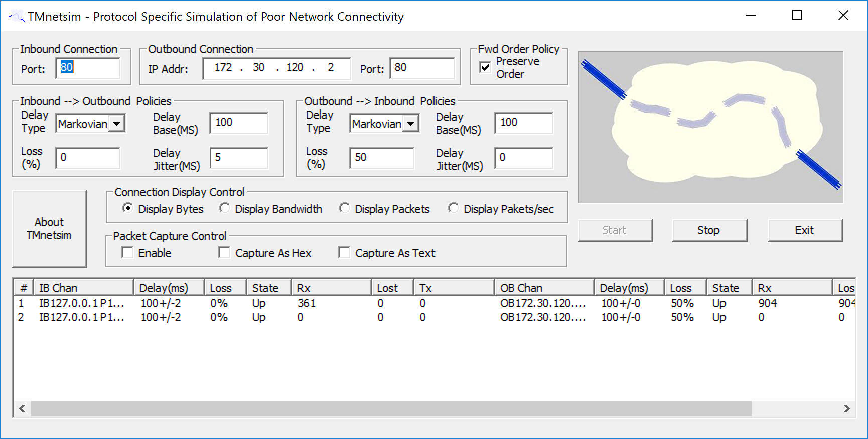Click the scrollbar right arrow

point(846,408)
